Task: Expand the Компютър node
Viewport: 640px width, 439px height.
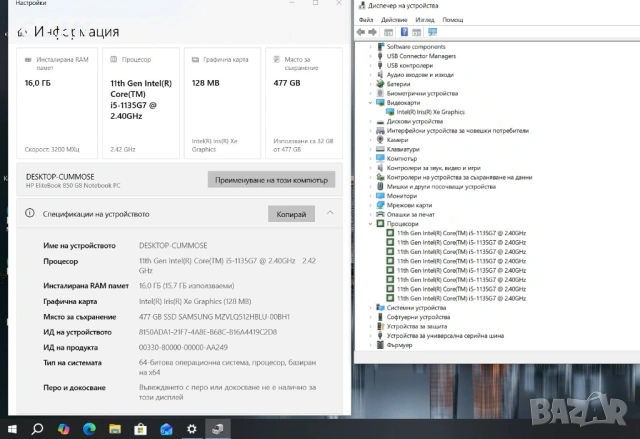Action: tap(370, 159)
